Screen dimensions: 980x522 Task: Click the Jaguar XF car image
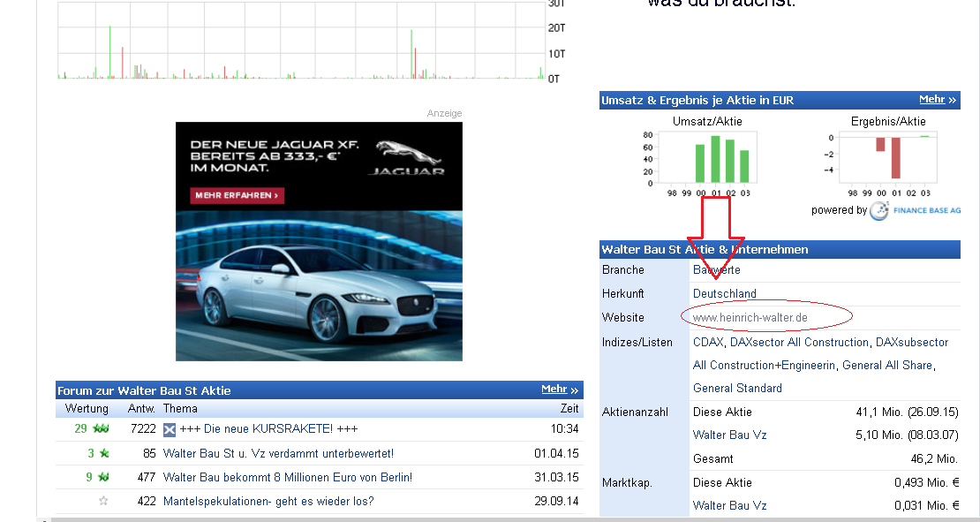coord(319,285)
